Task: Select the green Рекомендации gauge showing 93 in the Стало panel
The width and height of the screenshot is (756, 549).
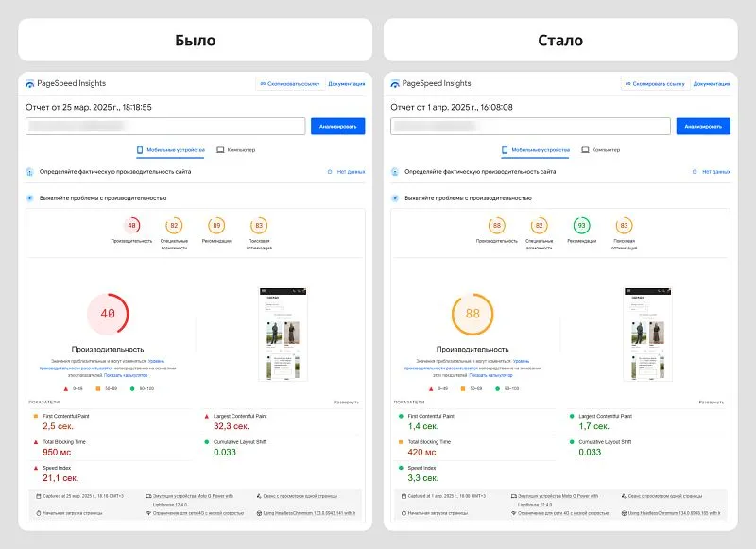Action: 581,226
